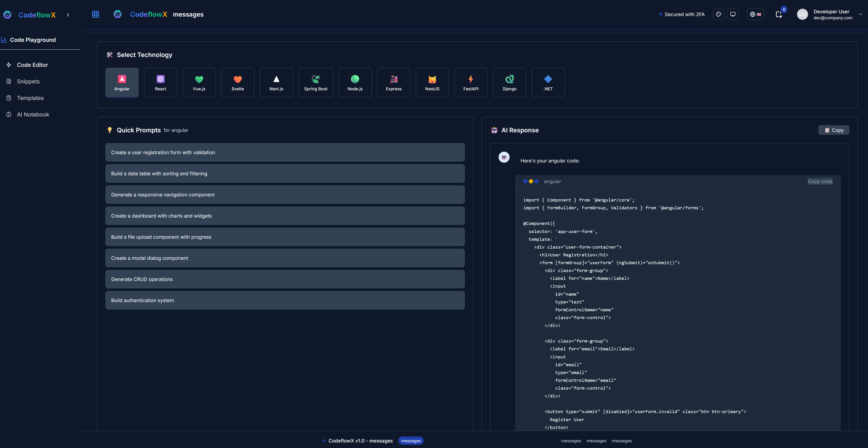Screen dimensions: 868x448
Task: Copy the entire AI response
Action: coord(834,130)
